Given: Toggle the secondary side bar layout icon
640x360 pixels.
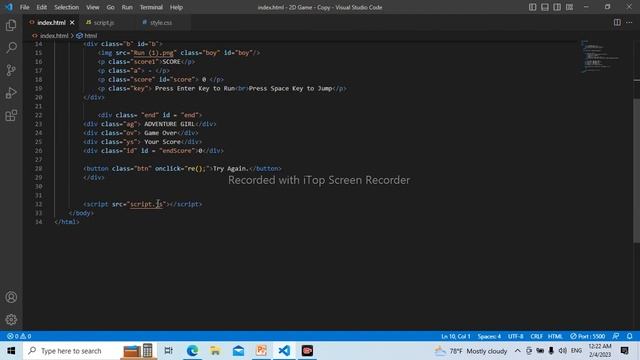Looking at the screenshot, I should [557, 7].
